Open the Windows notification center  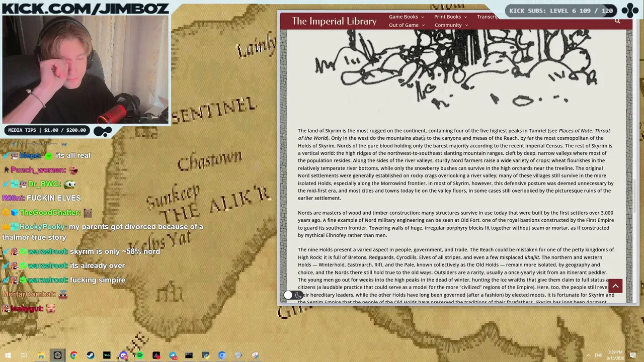pos(633,355)
